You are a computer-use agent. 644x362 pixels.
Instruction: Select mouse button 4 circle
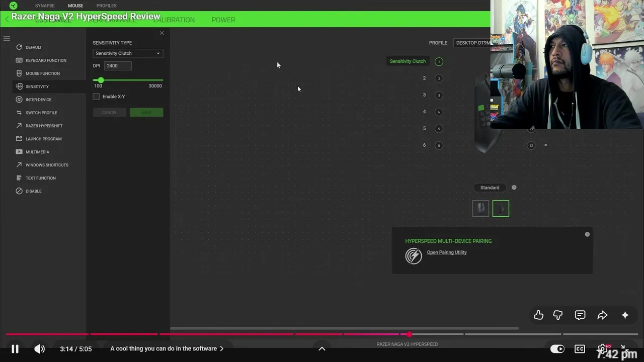439,112
